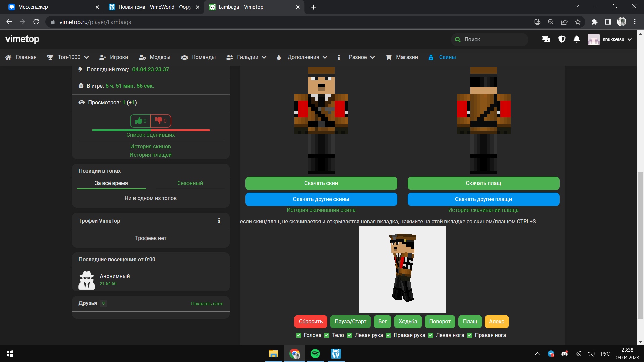Click the shield icon in header
644x362 pixels.
click(562, 39)
